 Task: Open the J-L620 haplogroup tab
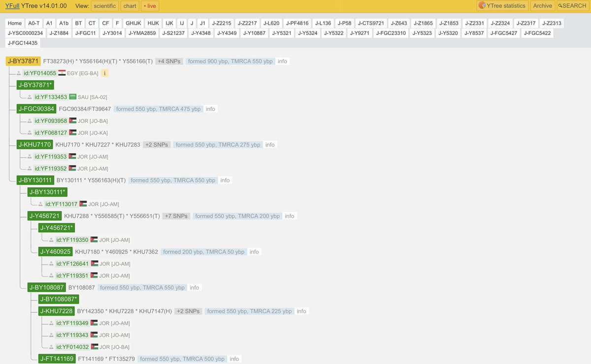[271, 23]
